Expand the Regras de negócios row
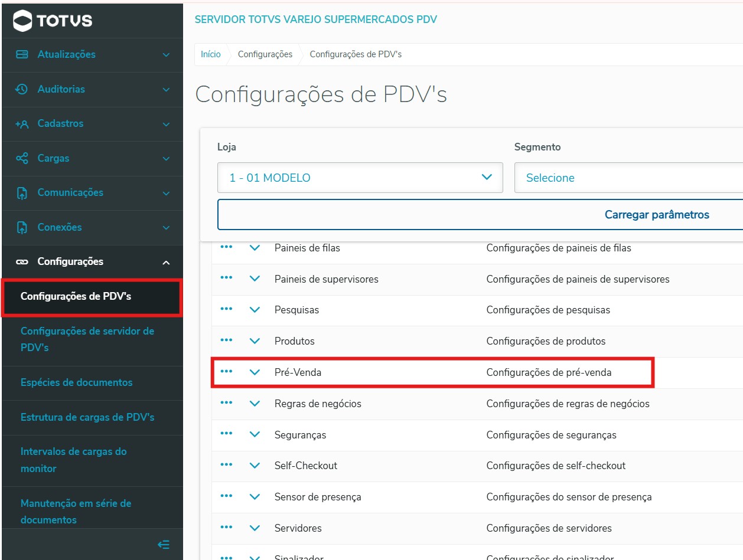 pos(255,404)
